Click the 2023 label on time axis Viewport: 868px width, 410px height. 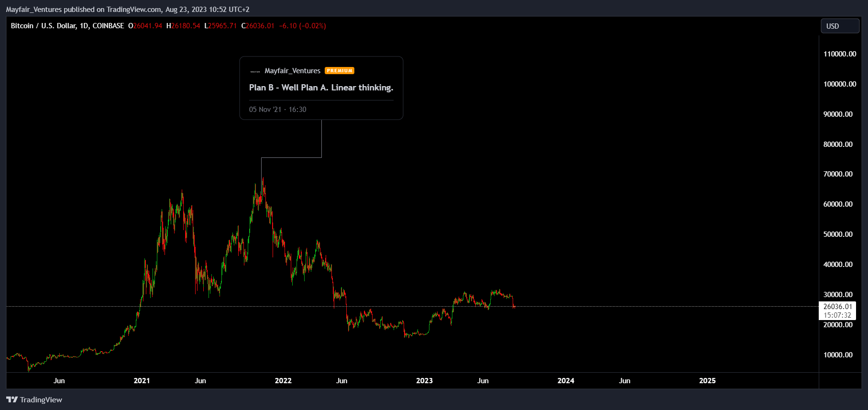click(x=424, y=381)
